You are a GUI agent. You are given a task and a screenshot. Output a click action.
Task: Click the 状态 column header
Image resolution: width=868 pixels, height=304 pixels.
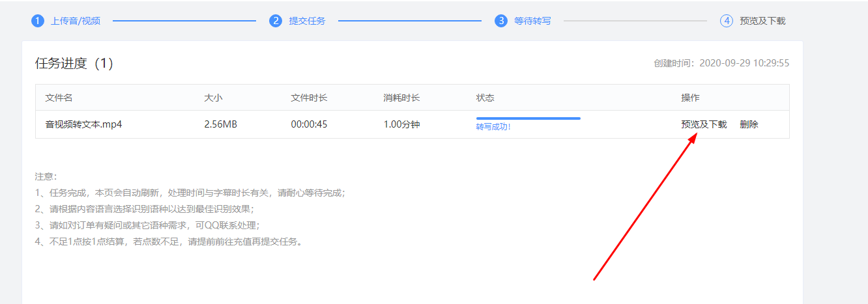[x=485, y=98]
